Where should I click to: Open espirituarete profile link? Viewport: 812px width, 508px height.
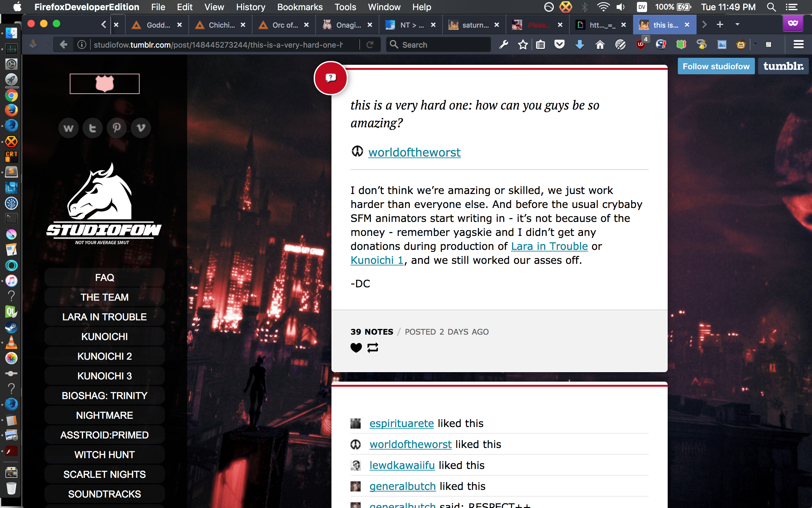click(402, 423)
